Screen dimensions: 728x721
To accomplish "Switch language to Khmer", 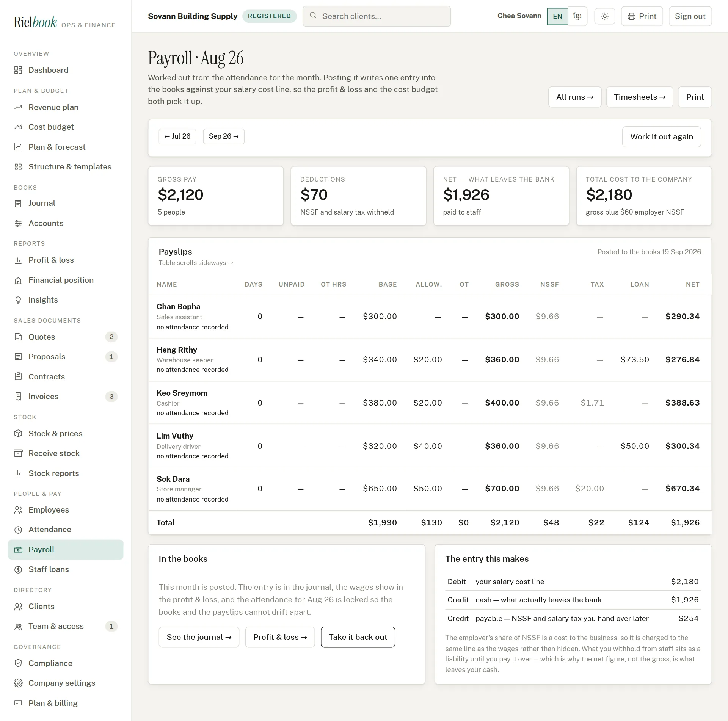I will [x=577, y=16].
